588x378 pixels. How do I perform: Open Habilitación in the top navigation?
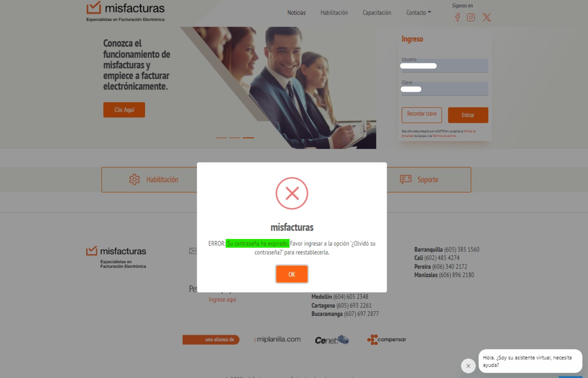[x=334, y=12]
